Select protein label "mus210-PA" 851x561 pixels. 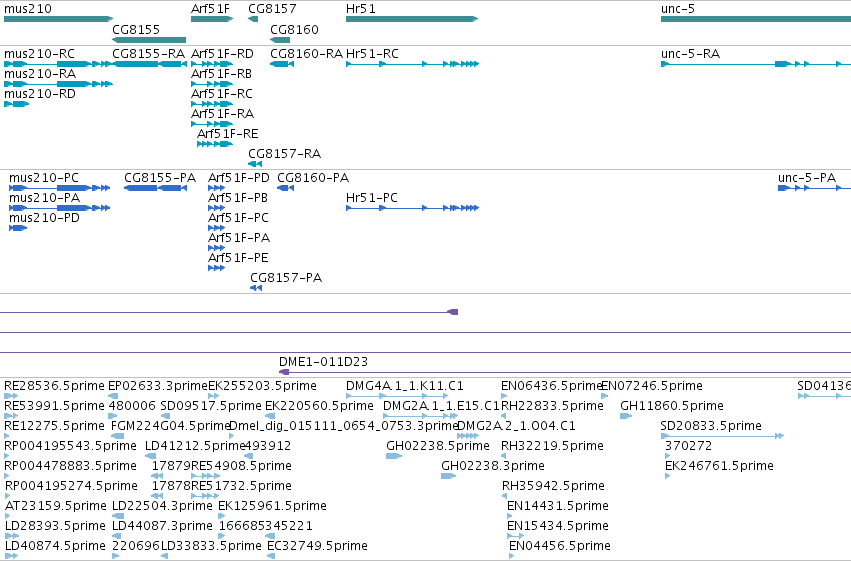(45, 198)
